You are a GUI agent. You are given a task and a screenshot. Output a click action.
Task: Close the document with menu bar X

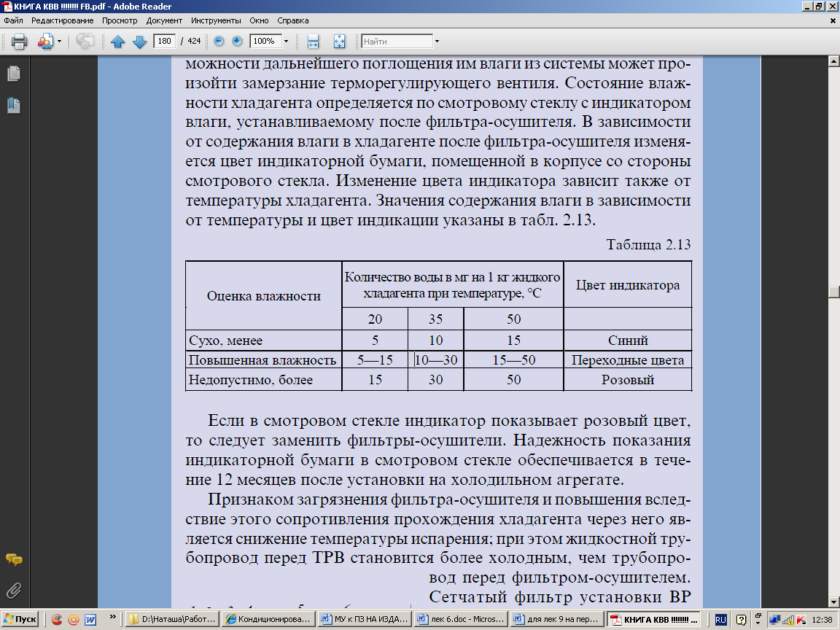tap(833, 21)
